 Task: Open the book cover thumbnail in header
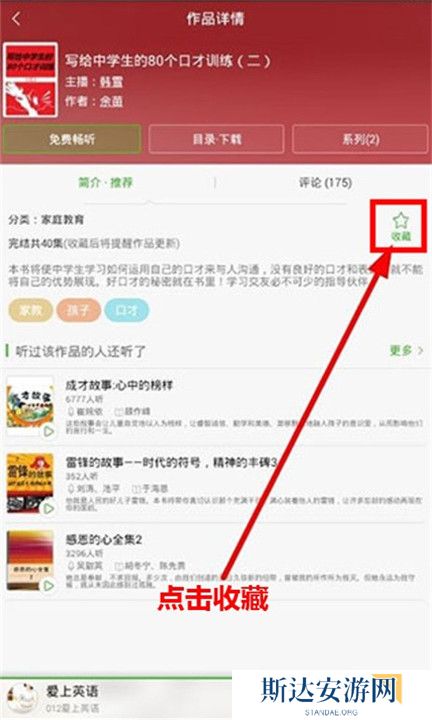point(30,80)
